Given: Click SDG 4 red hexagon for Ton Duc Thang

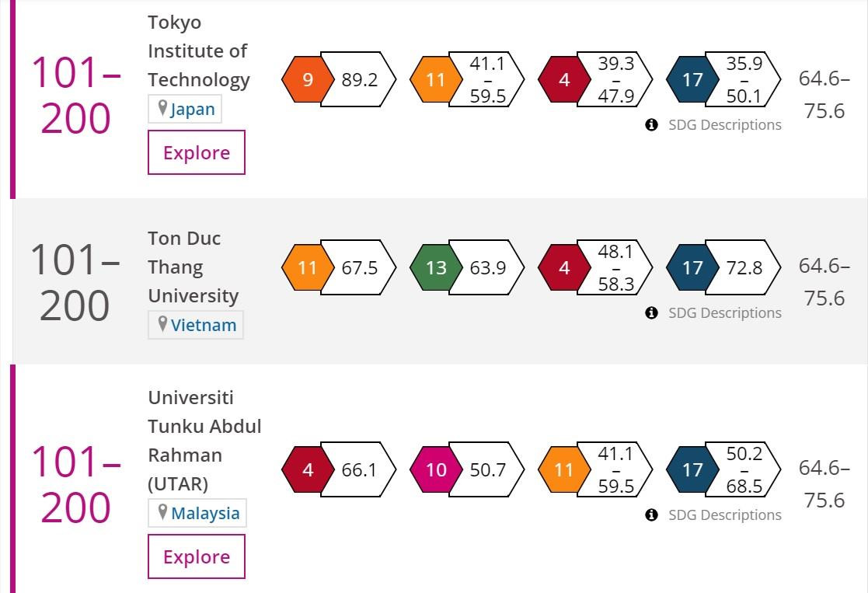Looking at the screenshot, I should [564, 267].
